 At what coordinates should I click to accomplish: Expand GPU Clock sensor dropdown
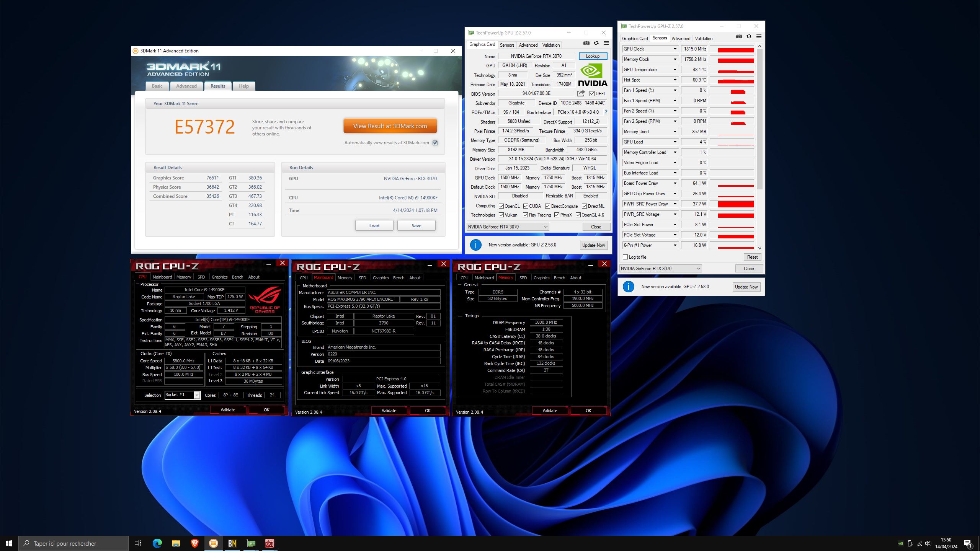(x=675, y=49)
